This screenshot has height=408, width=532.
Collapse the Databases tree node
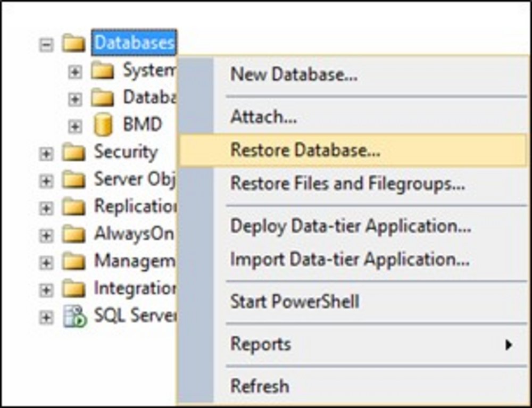point(46,45)
